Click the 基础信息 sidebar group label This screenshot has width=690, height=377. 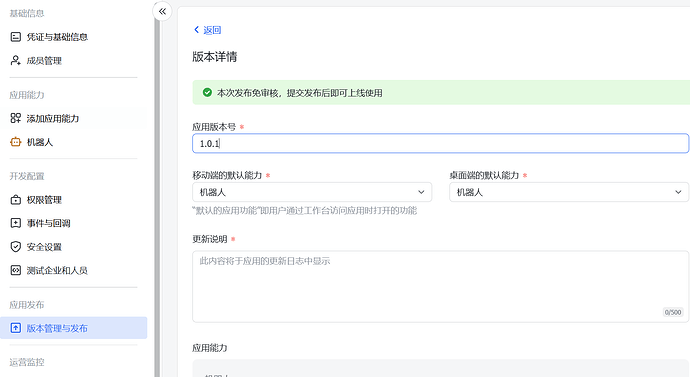pyautogui.click(x=27, y=13)
